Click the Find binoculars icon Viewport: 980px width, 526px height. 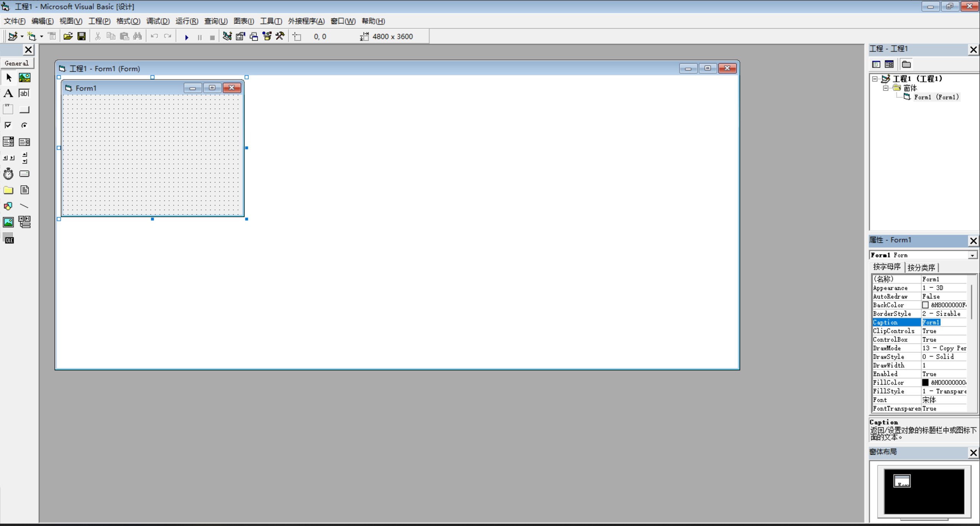[x=137, y=36]
